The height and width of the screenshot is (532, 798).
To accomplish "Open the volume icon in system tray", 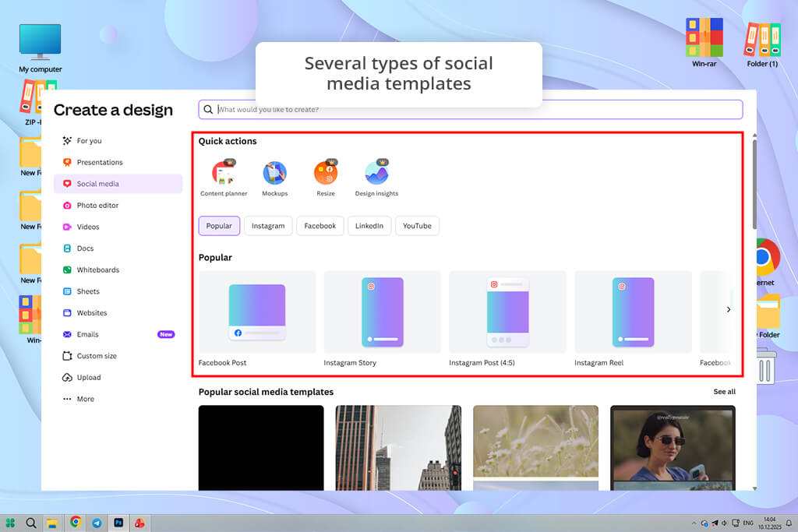I will 725,523.
